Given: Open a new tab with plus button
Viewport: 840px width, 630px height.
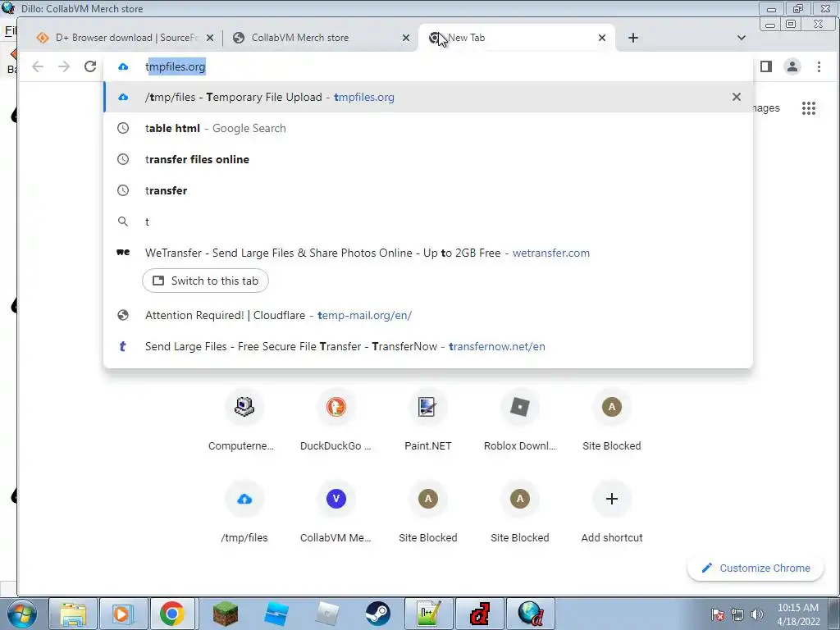Looking at the screenshot, I should click(x=632, y=38).
